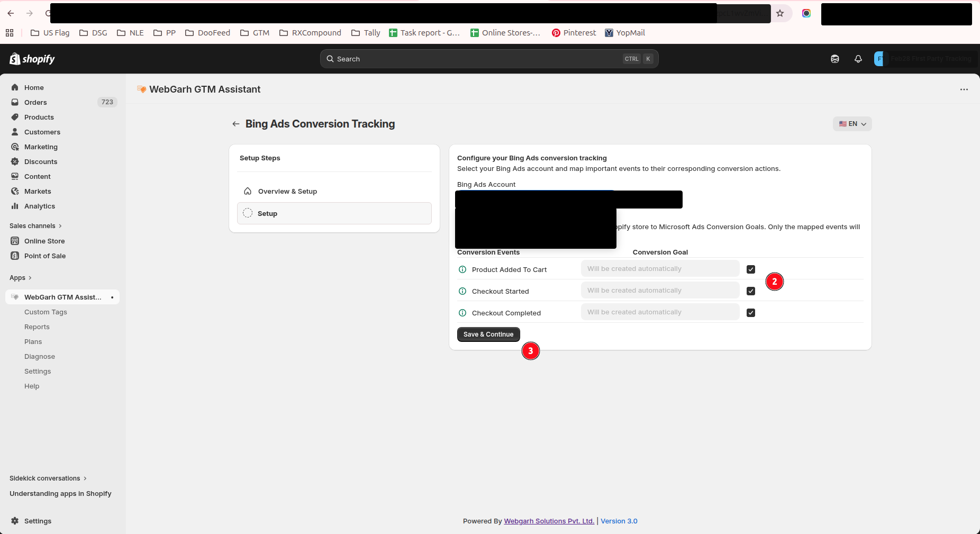Open the browser apps grid icon

tap(10, 33)
